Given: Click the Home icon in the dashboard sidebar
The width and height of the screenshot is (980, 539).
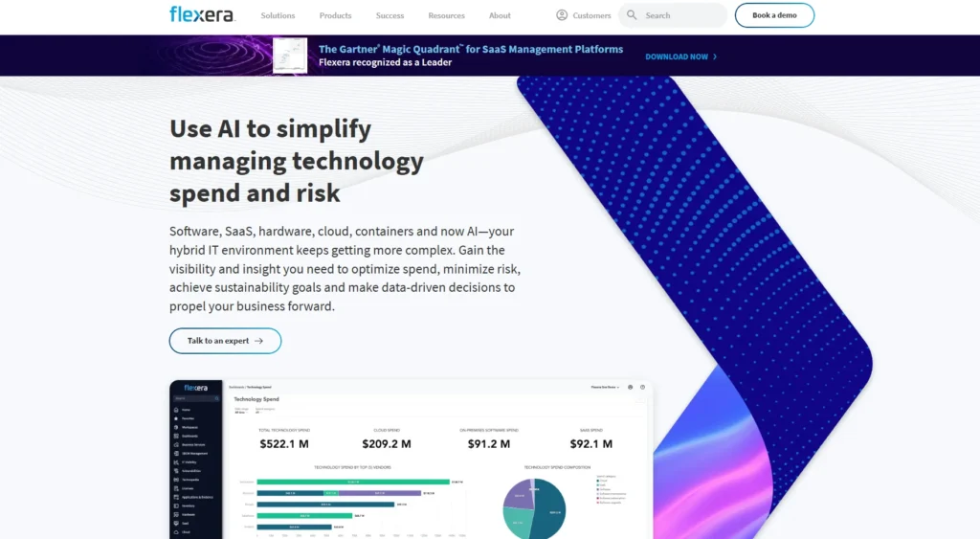Looking at the screenshot, I should 176,410.
